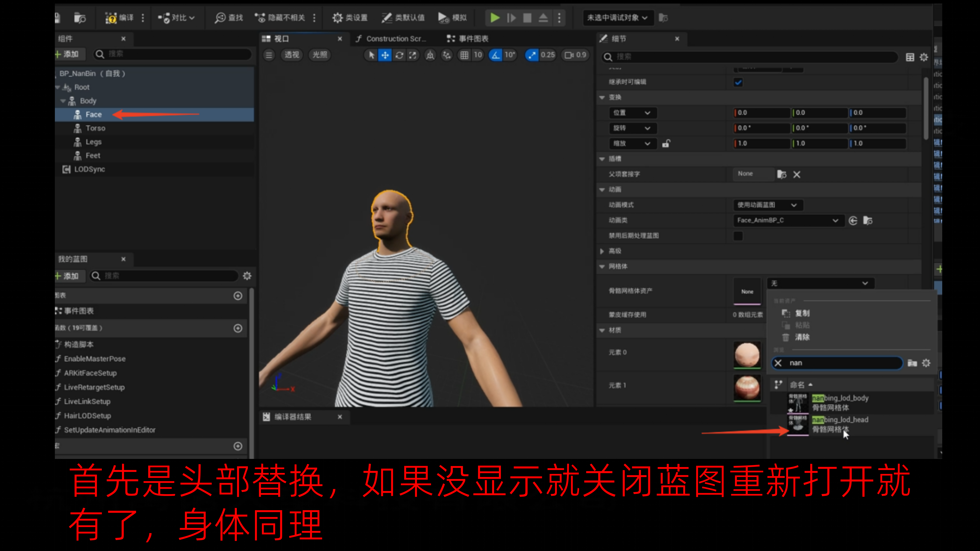The height and width of the screenshot is (551, 980).
Task: Toggle the Editable when Inherited (继承时可编辑) checkbox
Action: [x=738, y=82]
